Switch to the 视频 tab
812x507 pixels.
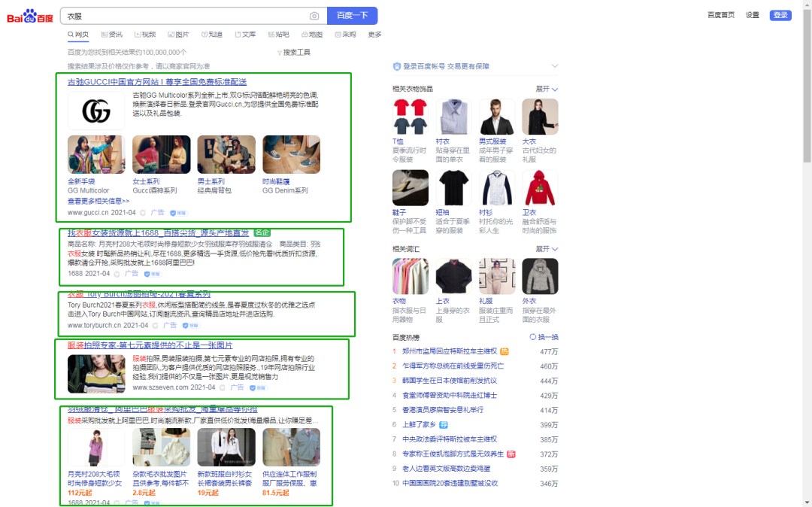[x=145, y=35]
